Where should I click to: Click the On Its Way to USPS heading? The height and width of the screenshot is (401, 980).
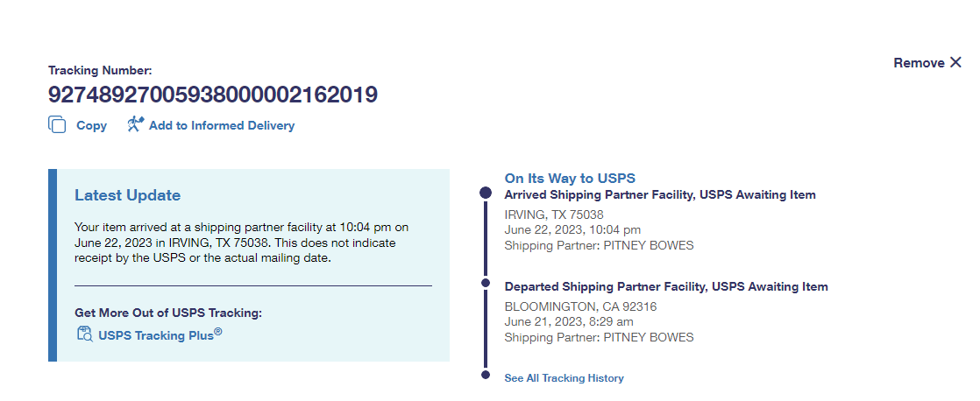(x=570, y=178)
